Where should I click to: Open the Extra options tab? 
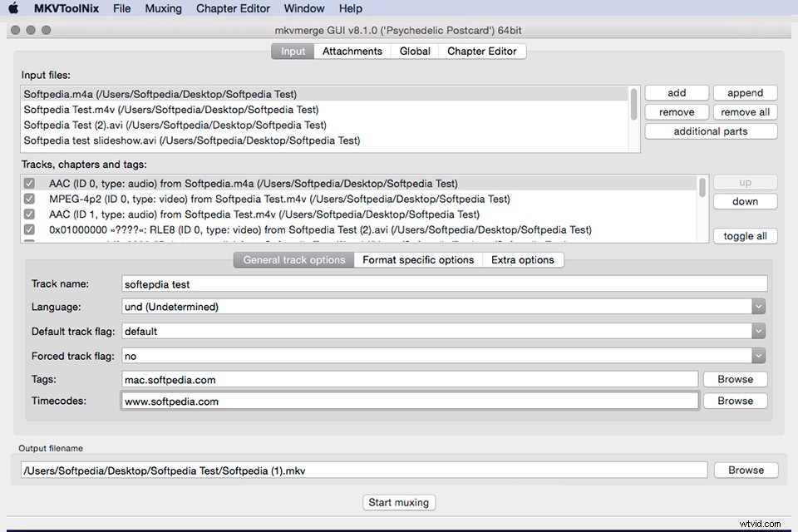point(523,259)
